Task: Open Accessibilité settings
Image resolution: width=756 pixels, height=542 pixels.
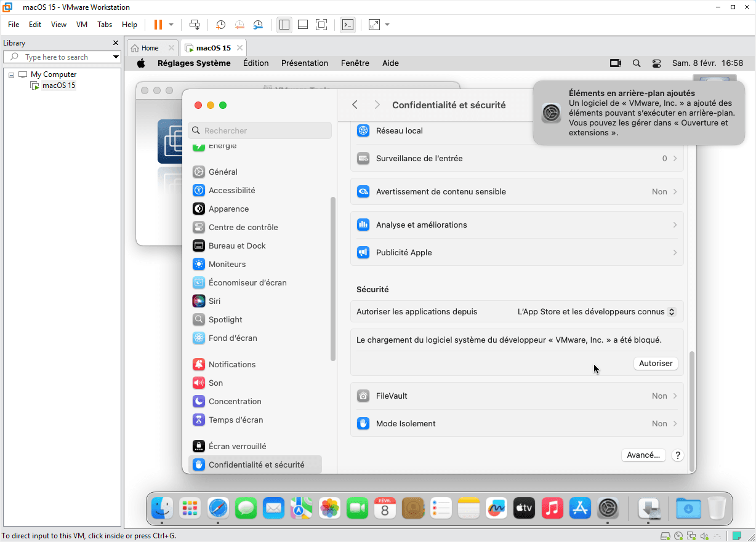Action: point(255,190)
